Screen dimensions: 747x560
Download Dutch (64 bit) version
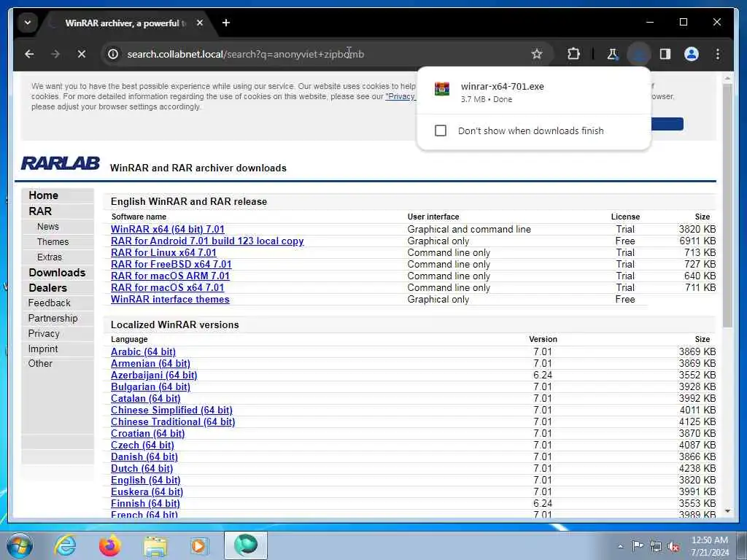142,469
